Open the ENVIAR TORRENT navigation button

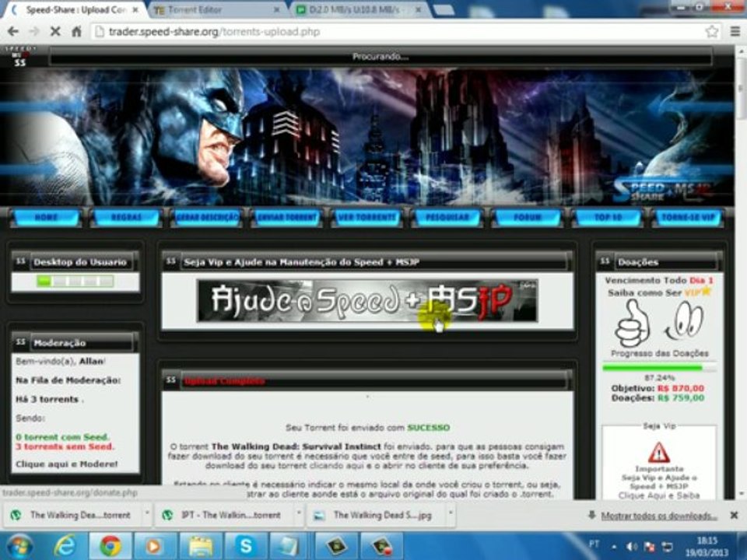point(287,217)
